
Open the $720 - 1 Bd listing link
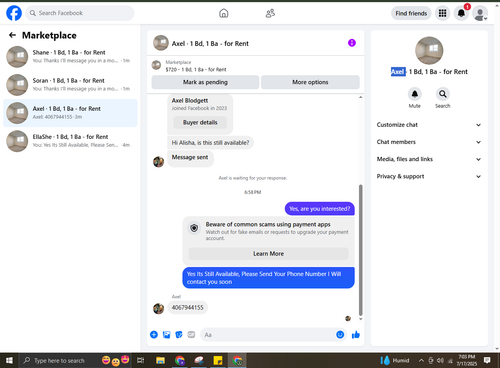point(196,69)
